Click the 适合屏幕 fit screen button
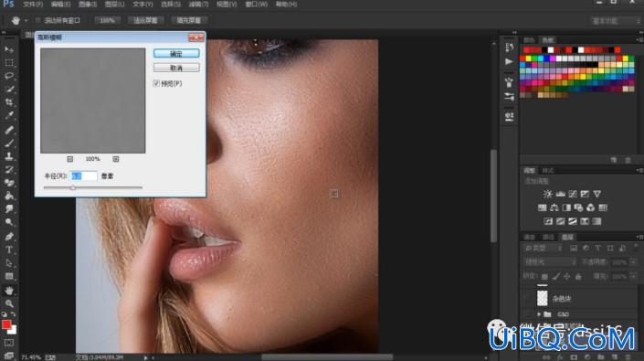 click(145, 20)
